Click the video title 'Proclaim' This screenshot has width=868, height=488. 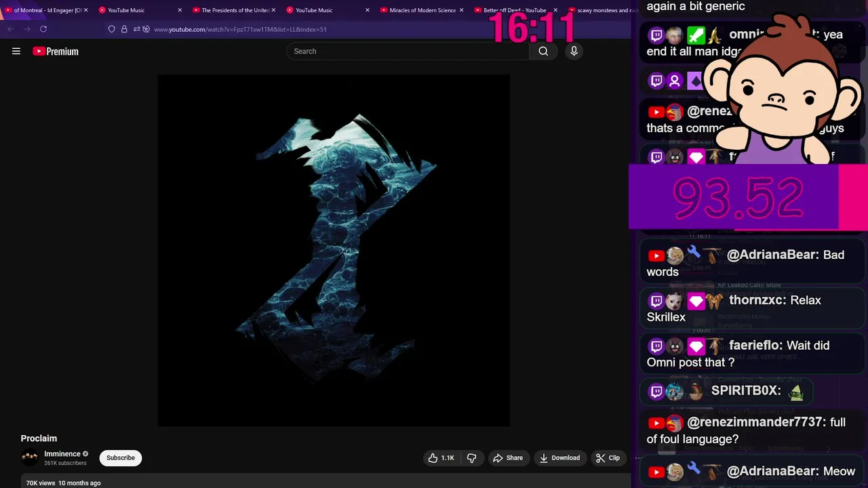coord(39,439)
